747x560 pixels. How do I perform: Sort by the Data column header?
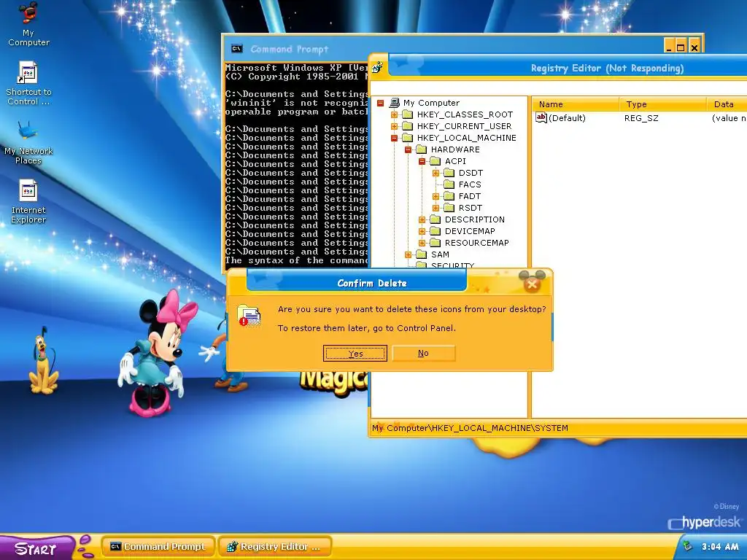727,104
